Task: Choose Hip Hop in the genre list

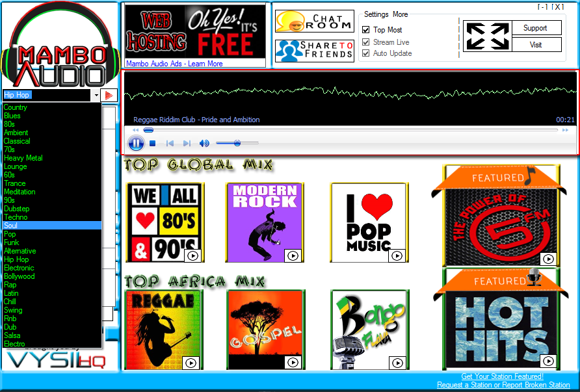Action: [x=52, y=259]
